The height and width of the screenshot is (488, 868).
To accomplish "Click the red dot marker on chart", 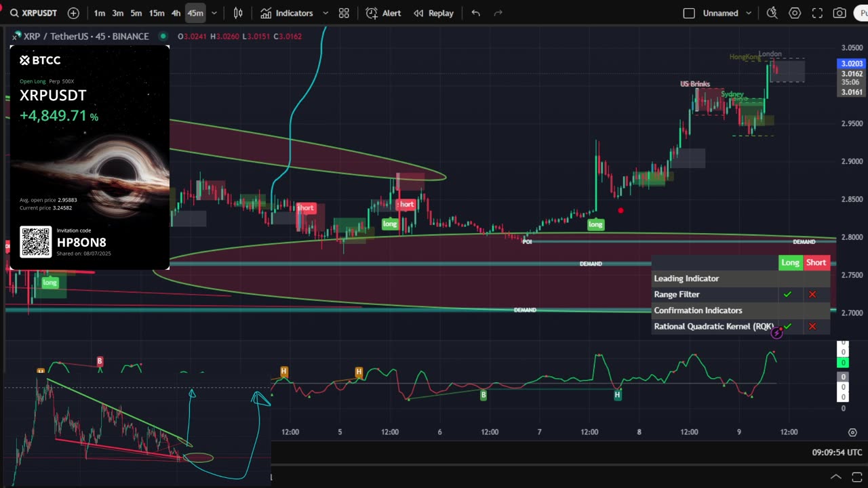I will pyautogui.click(x=620, y=211).
